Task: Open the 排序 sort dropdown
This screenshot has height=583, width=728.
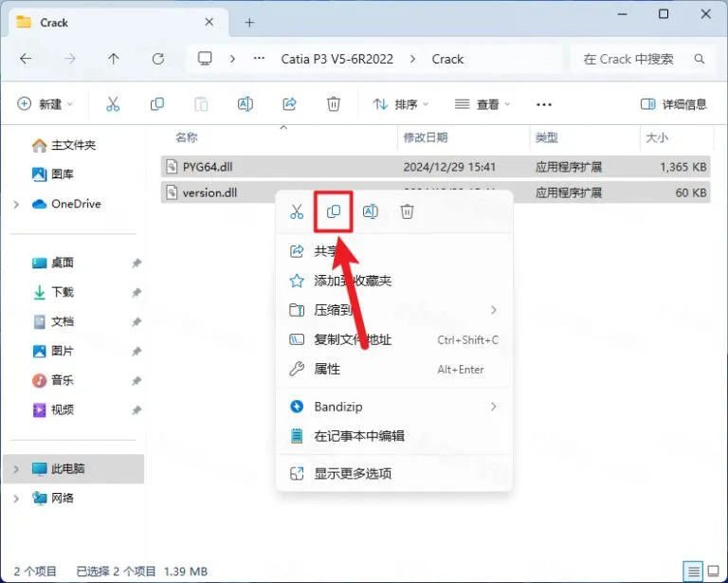Action: click(x=400, y=104)
